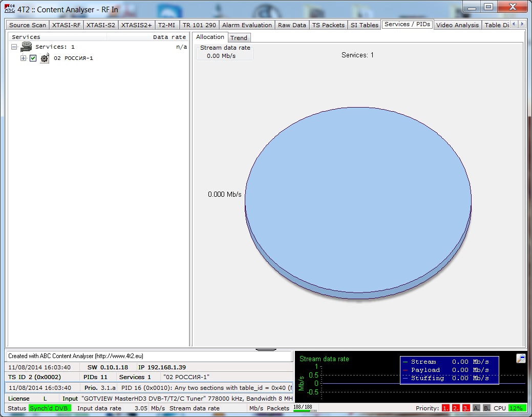Click the Data rate column header
Viewport: 532px width, 417px height.
click(169, 37)
